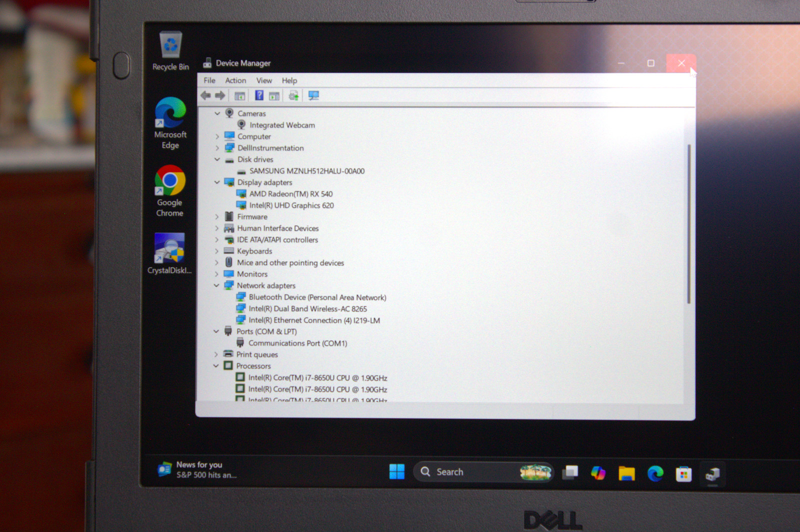800x532 pixels.
Task: Click the taskbar Search box
Action: (x=483, y=472)
